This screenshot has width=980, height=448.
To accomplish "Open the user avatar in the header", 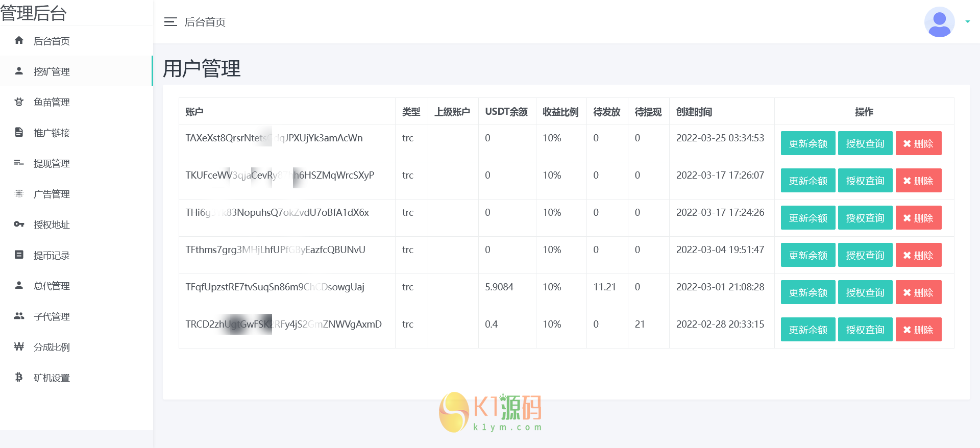I will pos(939,22).
